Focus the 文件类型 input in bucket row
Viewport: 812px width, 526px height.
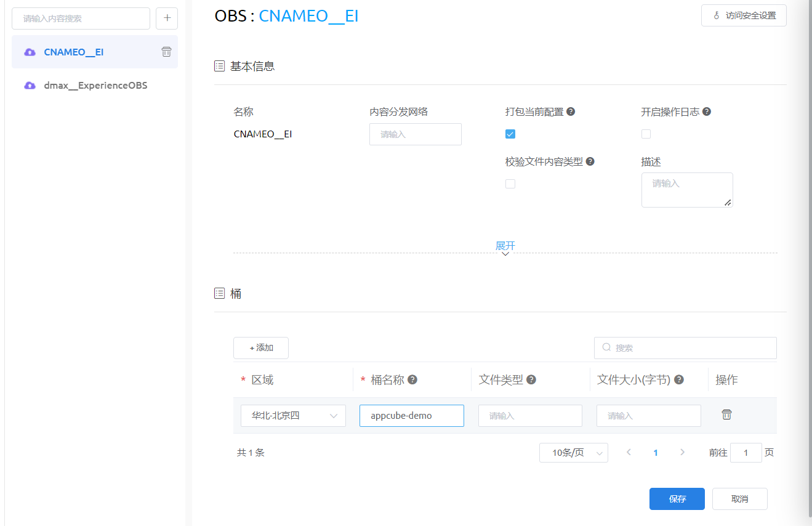tap(530, 416)
